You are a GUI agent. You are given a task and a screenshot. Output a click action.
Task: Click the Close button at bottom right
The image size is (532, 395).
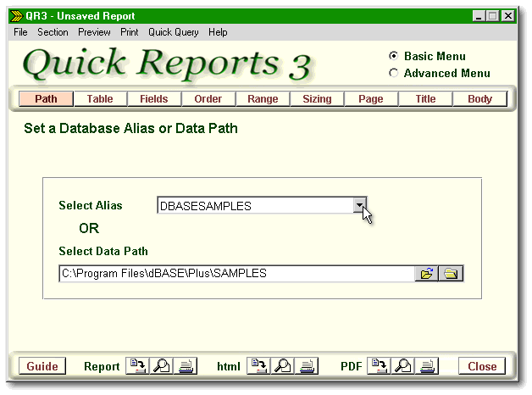482,366
